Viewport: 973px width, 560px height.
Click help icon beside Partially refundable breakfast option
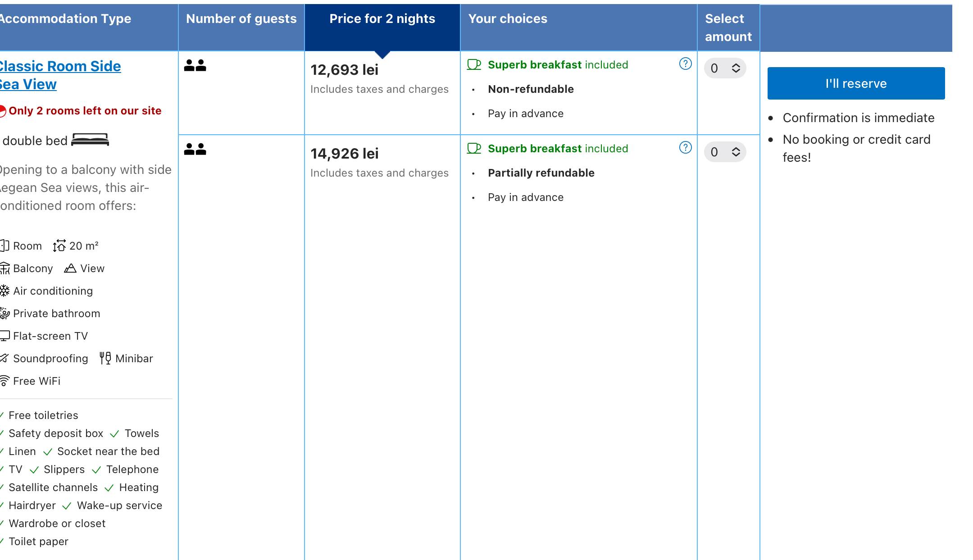685,148
